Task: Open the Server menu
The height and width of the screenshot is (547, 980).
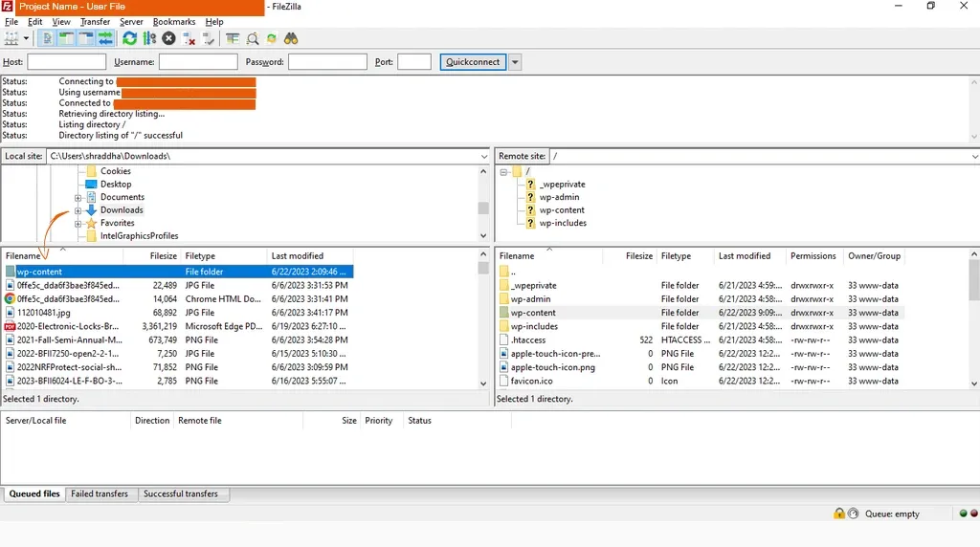Action: click(x=131, y=21)
